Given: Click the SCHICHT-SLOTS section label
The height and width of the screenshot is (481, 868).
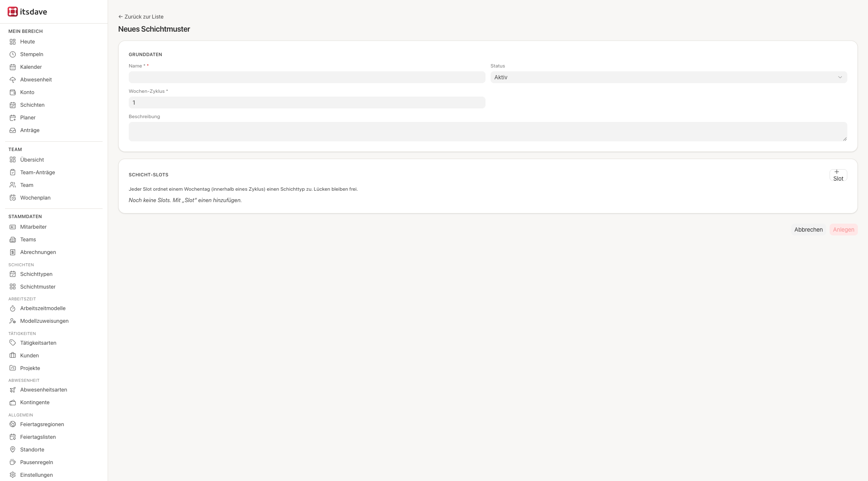Looking at the screenshot, I should pyautogui.click(x=149, y=175).
